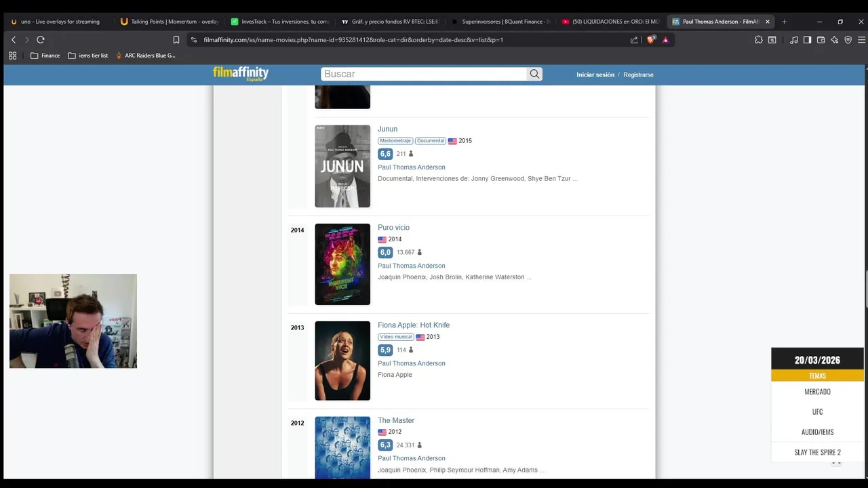Open the Leo AI sparkle icon

pos(834,40)
